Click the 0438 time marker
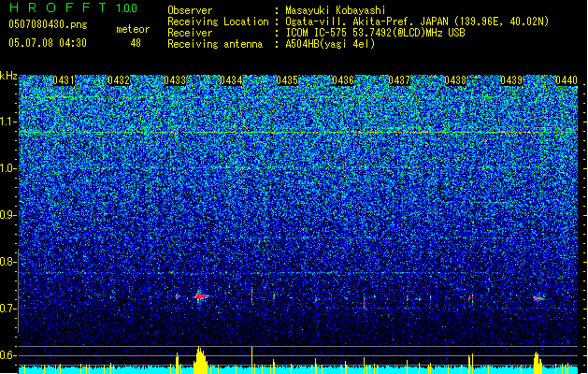588x374 pixels. pyautogui.click(x=455, y=80)
